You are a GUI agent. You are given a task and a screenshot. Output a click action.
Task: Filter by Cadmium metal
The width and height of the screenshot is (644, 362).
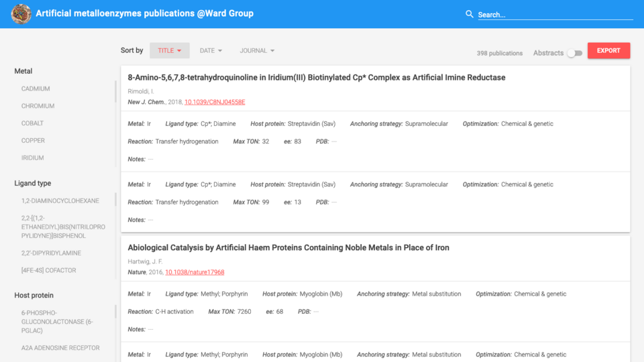(x=36, y=88)
